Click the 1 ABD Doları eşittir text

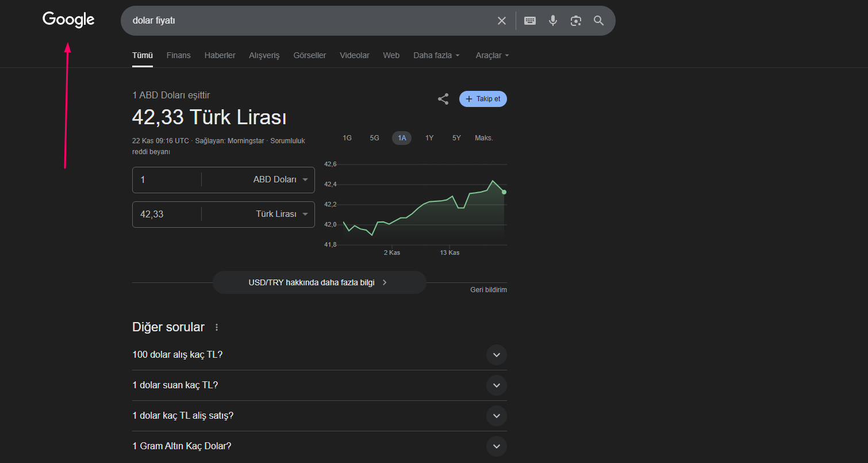pyautogui.click(x=171, y=95)
